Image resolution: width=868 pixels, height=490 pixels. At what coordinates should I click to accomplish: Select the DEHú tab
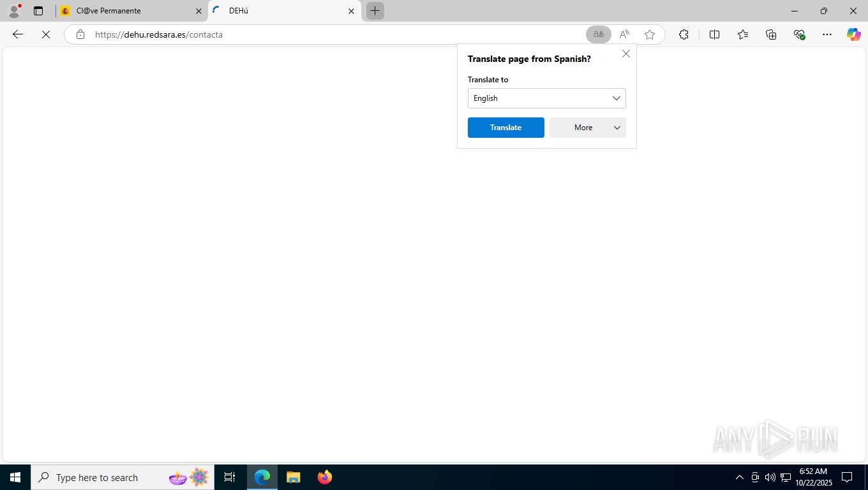point(285,11)
